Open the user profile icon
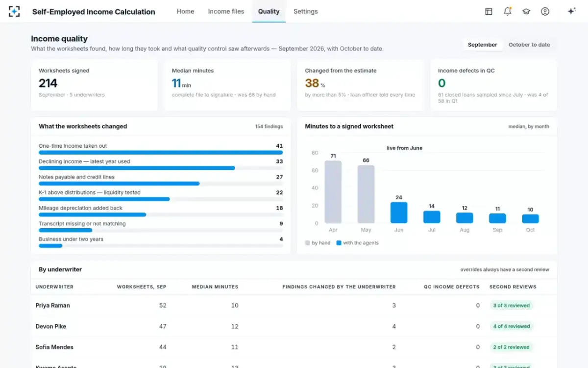The height and width of the screenshot is (368, 588). click(x=545, y=11)
